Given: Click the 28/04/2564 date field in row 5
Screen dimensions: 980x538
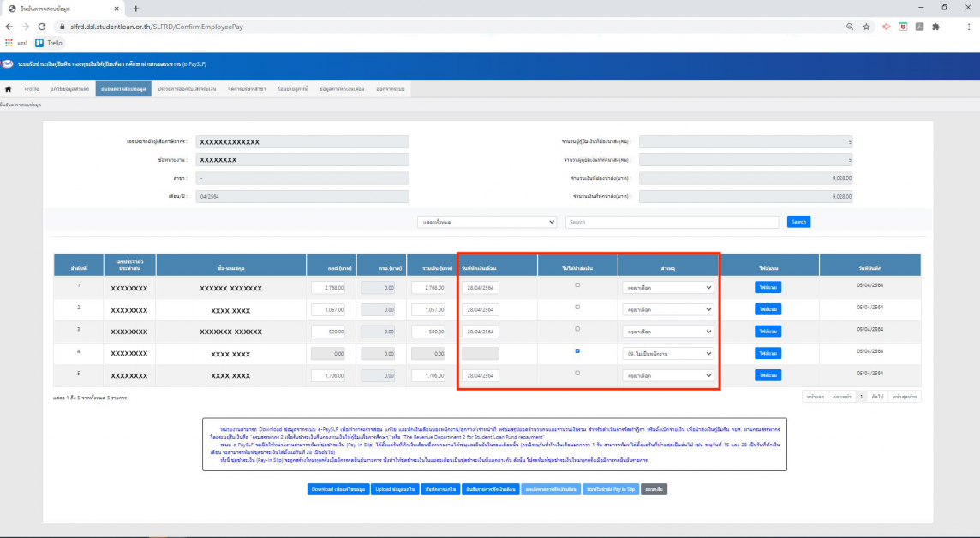Looking at the screenshot, I should pos(481,375).
